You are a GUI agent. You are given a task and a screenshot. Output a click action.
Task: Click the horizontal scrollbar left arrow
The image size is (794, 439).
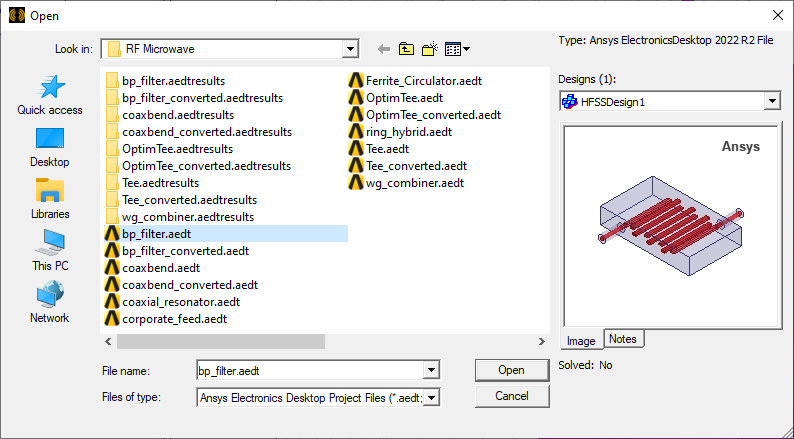[108, 342]
